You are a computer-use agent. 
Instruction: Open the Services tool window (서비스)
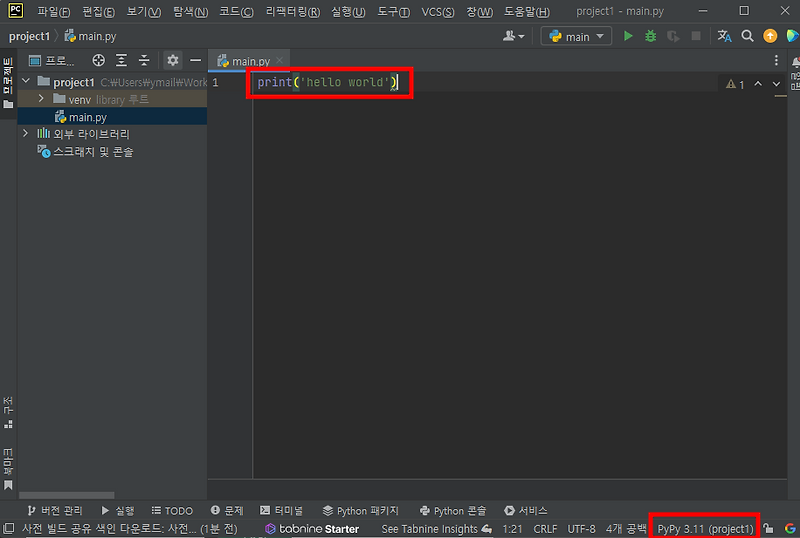(x=526, y=510)
